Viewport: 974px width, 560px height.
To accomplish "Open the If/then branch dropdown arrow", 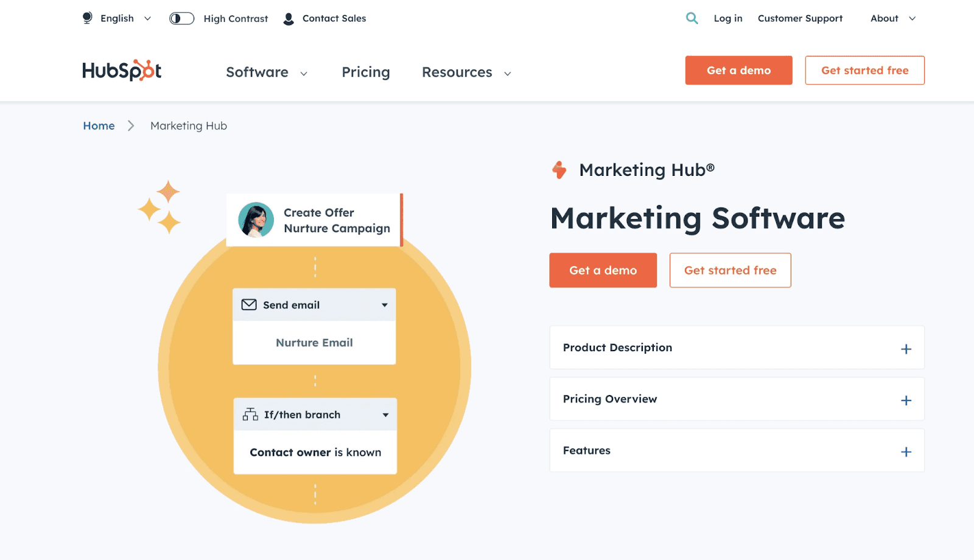I will pos(385,415).
